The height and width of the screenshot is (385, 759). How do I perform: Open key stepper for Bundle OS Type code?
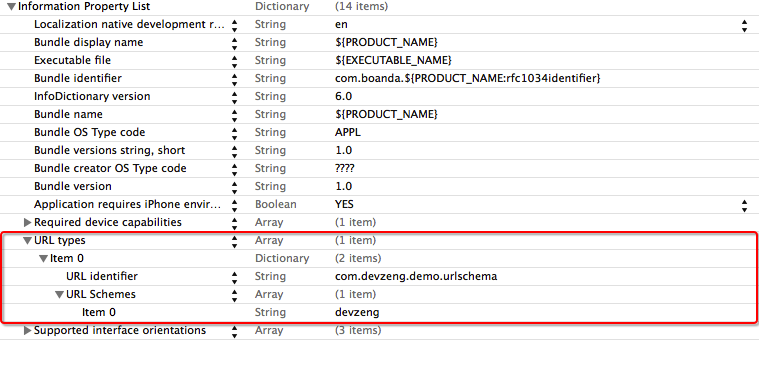(x=234, y=133)
